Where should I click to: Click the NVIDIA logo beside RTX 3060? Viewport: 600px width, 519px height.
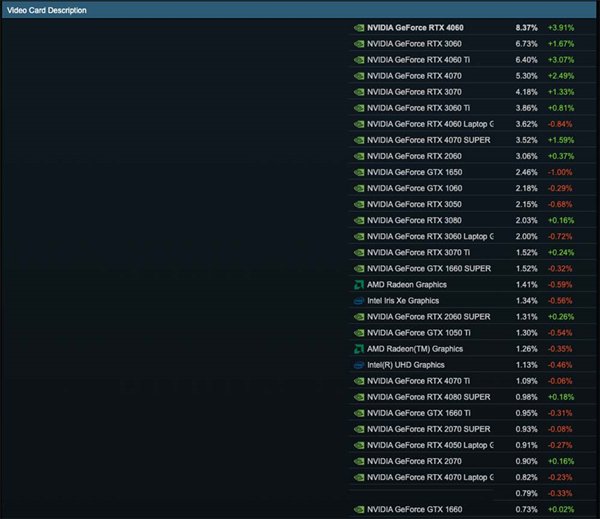coord(359,44)
